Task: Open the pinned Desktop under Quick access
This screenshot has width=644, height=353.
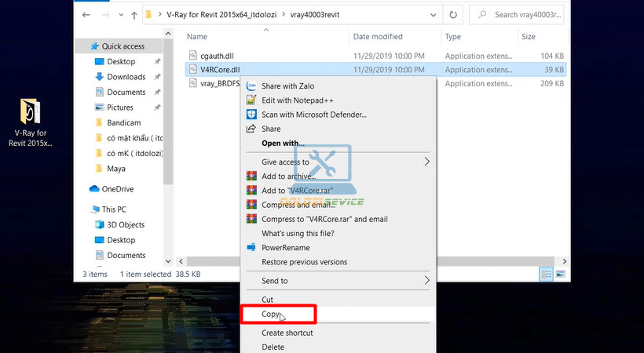Action: (x=121, y=61)
